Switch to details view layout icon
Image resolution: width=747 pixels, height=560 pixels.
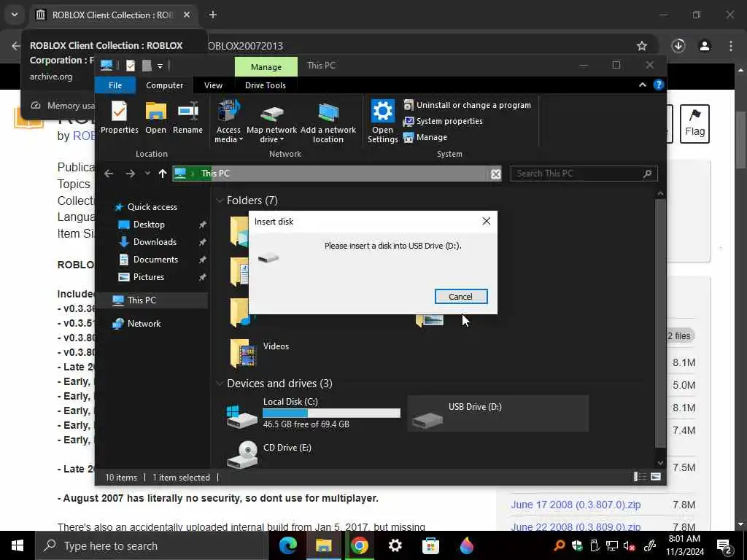pos(640,477)
